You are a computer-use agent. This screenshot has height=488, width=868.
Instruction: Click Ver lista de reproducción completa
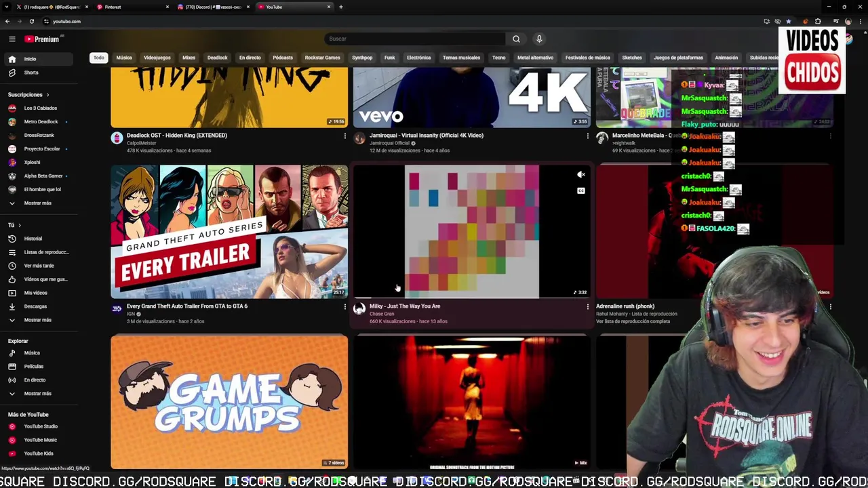[633, 321]
